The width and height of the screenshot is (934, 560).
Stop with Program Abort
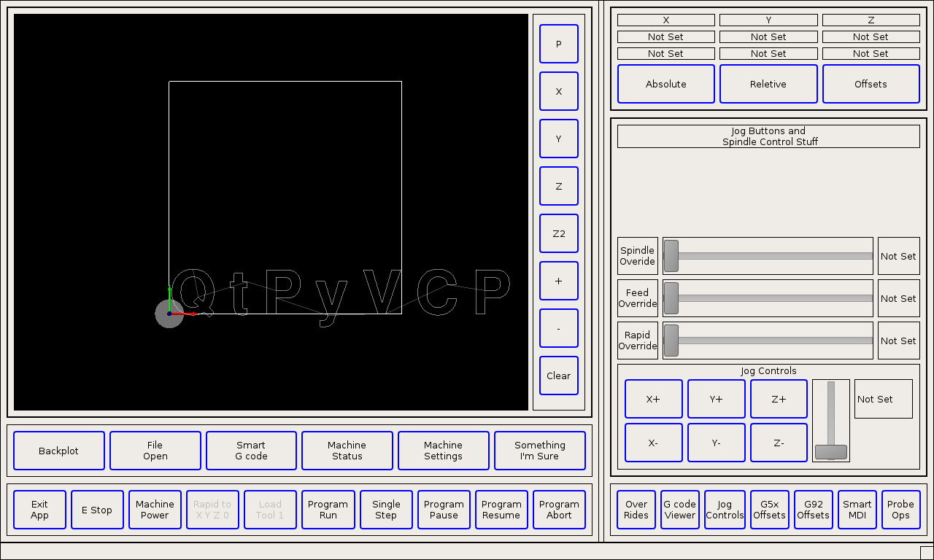pos(560,510)
